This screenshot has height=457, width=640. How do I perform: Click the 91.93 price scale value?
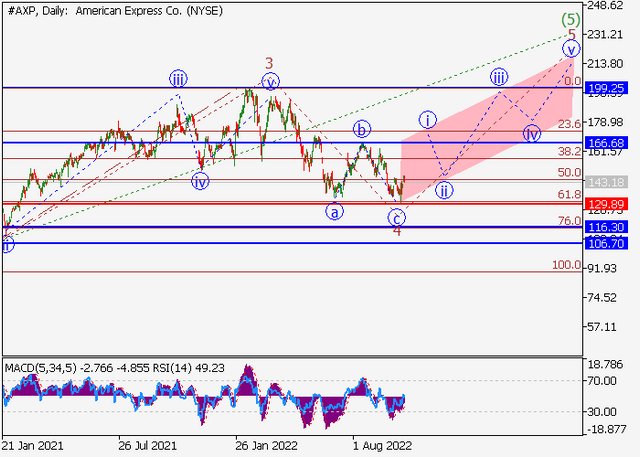tap(602, 268)
